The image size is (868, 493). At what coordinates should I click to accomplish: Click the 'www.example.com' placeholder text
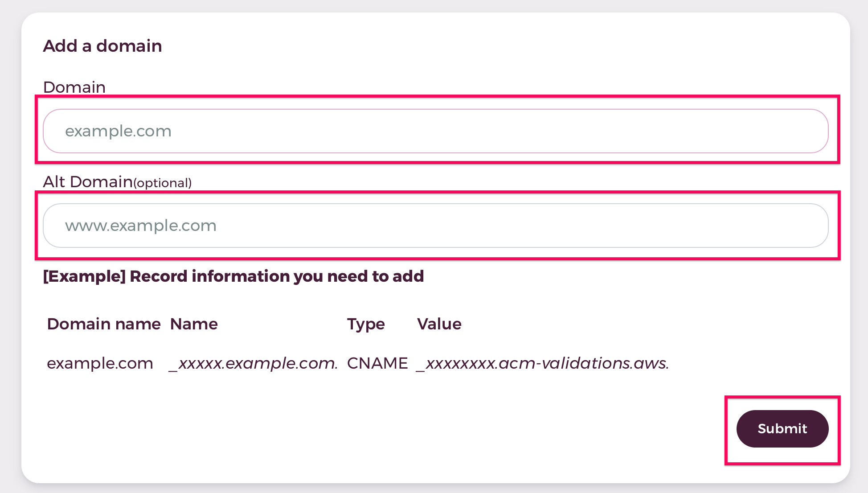coord(141,226)
